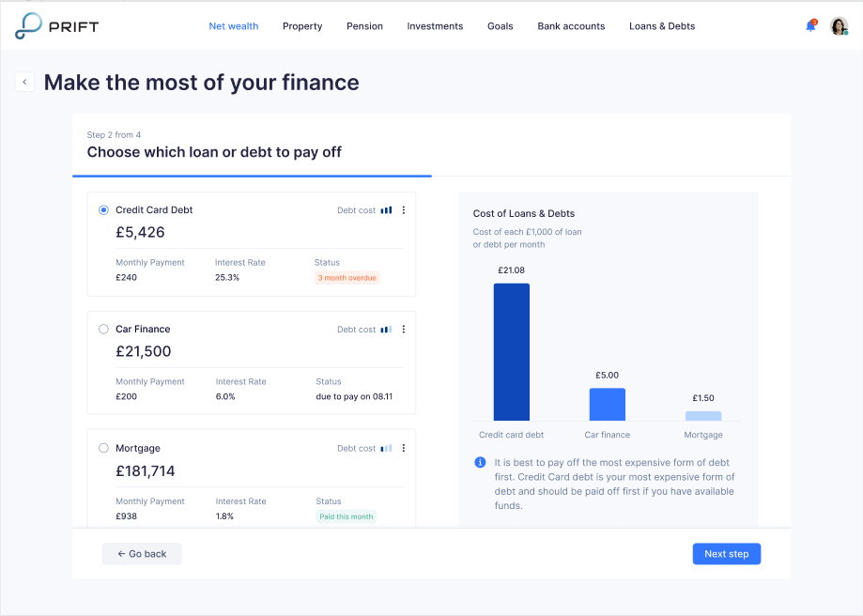863x616 pixels.
Task: Click the Credit card debt chart bar
Action: click(511, 352)
